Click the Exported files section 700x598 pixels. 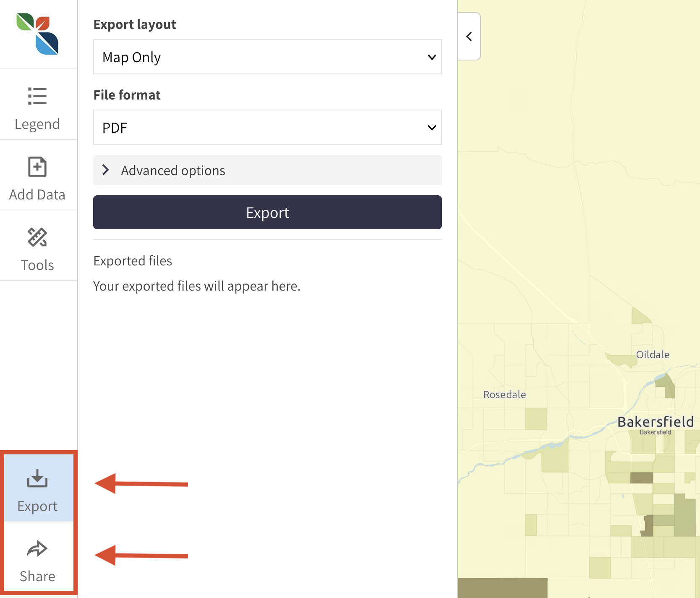click(132, 260)
